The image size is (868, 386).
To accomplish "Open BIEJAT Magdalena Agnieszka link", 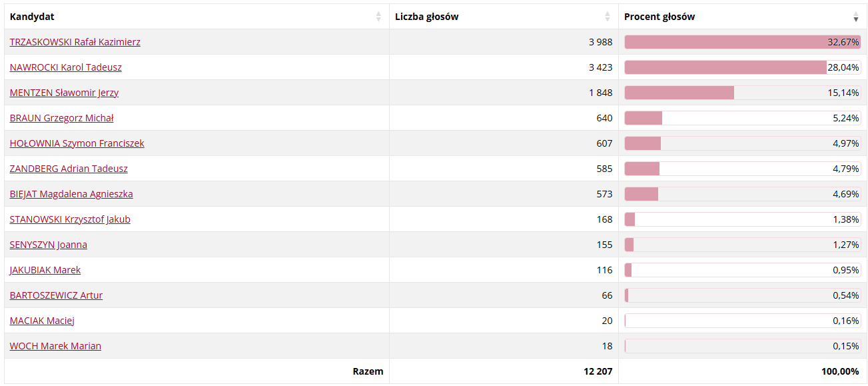I will 71,194.
